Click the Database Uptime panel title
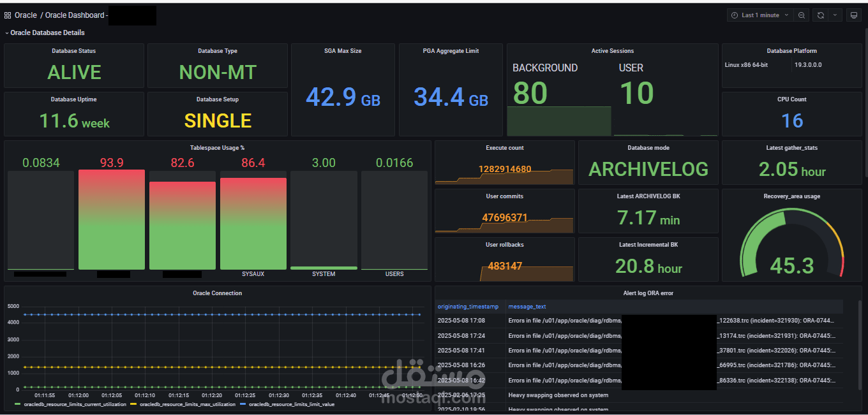The height and width of the screenshot is (415, 868). (x=74, y=99)
